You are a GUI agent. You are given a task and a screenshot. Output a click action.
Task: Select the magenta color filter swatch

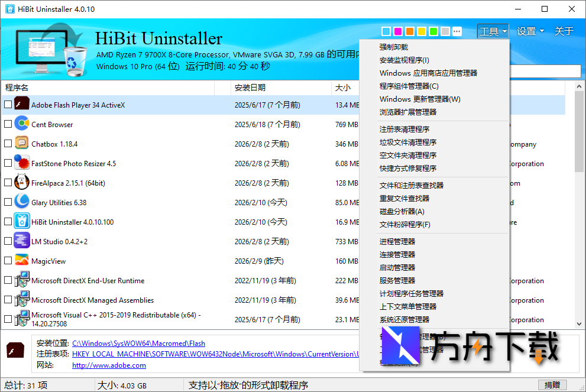click(398, 31)
